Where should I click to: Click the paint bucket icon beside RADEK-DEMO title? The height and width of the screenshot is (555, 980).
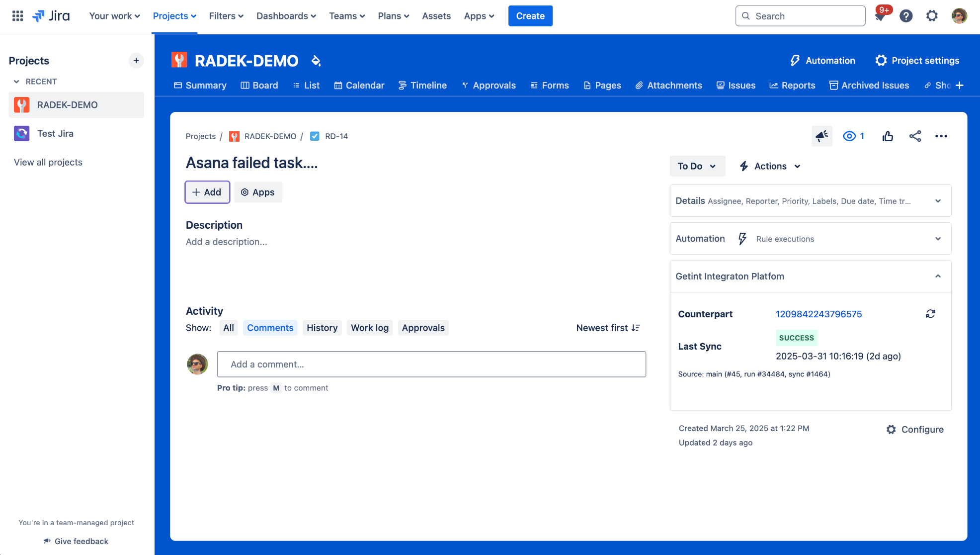click(x=316, y=61)
